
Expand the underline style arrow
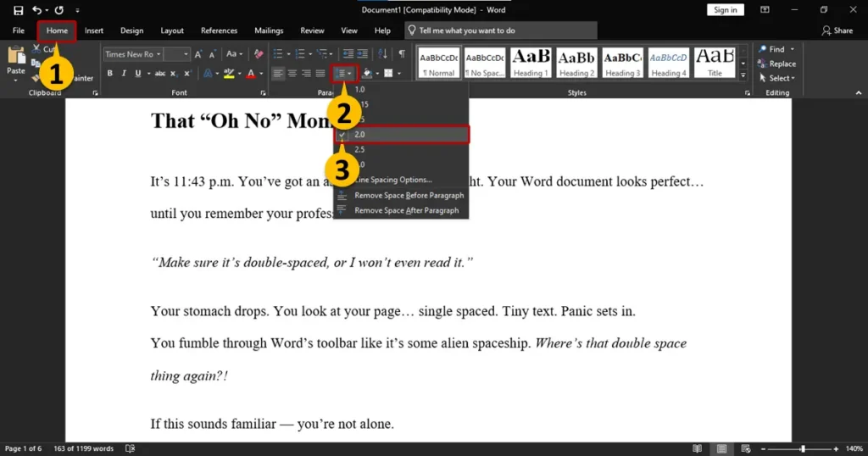coord(149,73)
